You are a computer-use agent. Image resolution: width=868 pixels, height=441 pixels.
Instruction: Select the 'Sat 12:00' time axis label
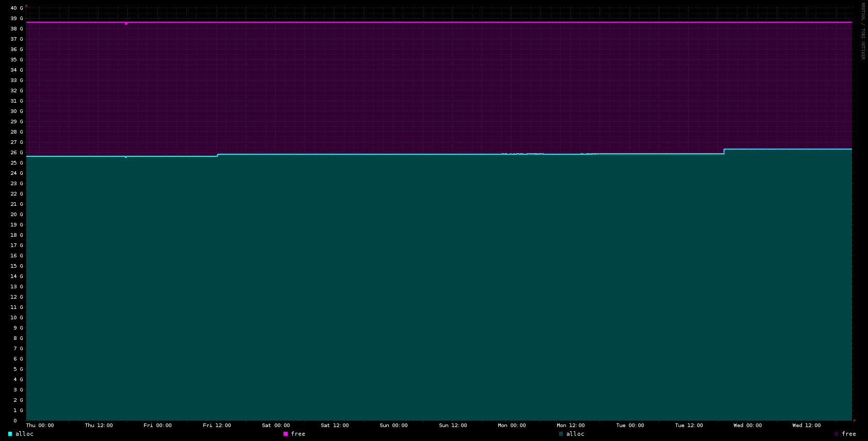click(335, 426)
